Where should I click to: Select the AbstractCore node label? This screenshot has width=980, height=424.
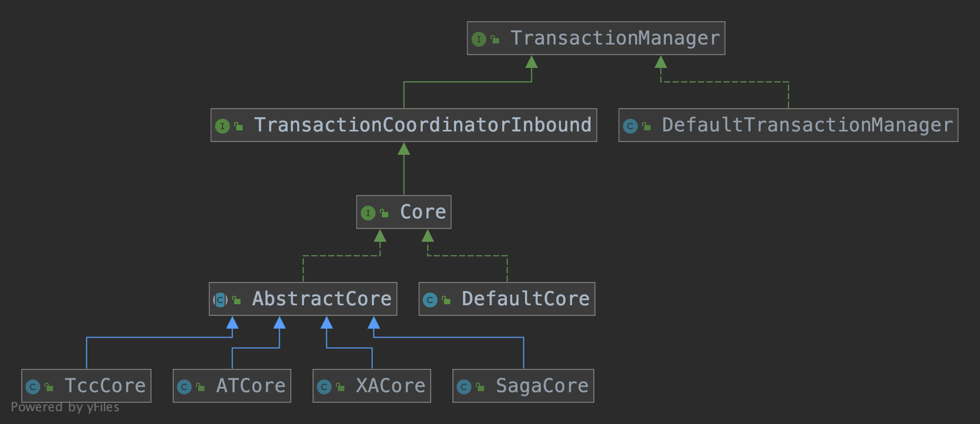click(x=322, y=299)
